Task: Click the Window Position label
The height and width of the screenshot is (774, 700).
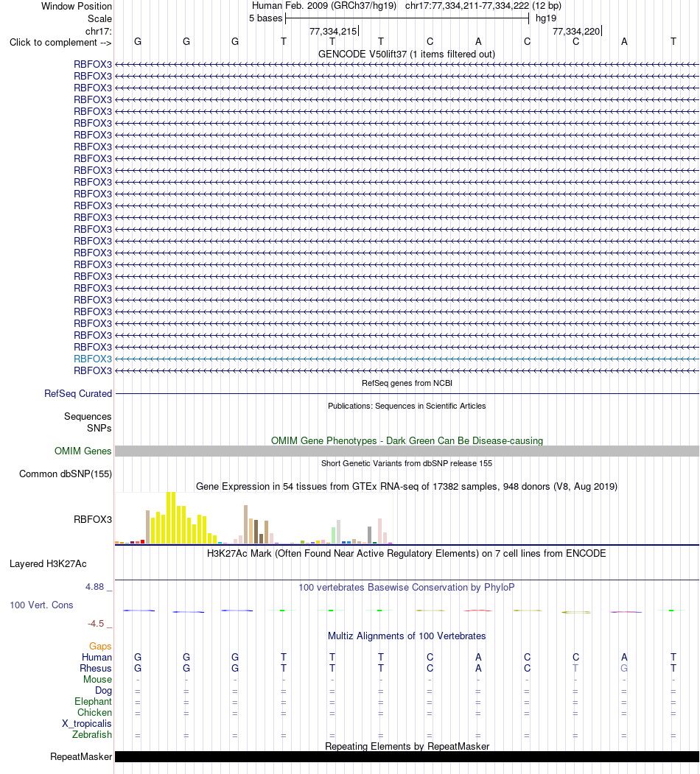Action: point(77,7)
